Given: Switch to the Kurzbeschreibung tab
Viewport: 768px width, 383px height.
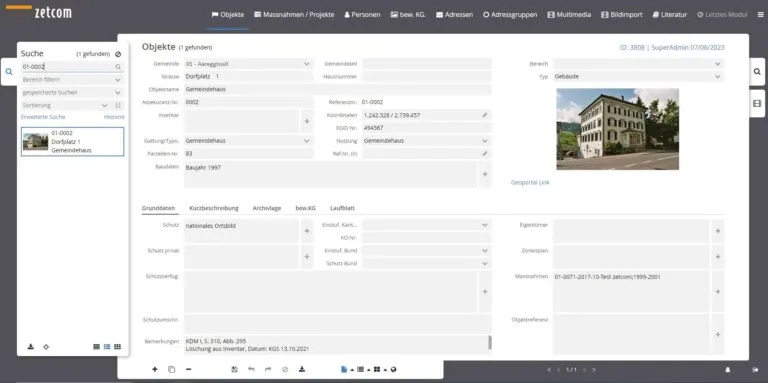Looking at the screenshot, I should tap(214, 208).
